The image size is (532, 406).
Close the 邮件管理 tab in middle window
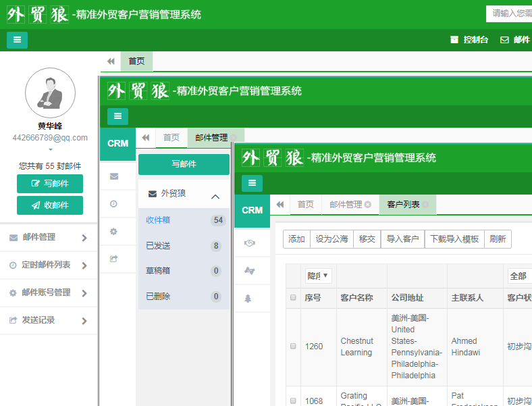point(233,138)
